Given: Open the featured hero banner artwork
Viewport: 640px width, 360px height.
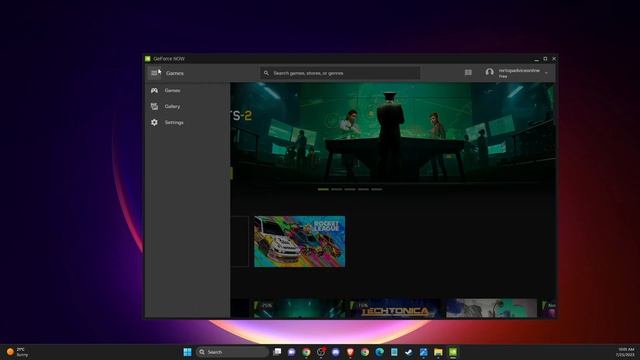Looking at the screenshot, I should tap(392, 133).
